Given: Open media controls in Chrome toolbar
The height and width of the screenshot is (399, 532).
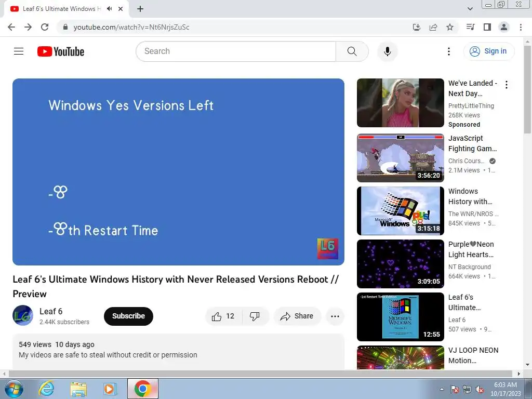Looking at the screenshot, I should (470, 27).
